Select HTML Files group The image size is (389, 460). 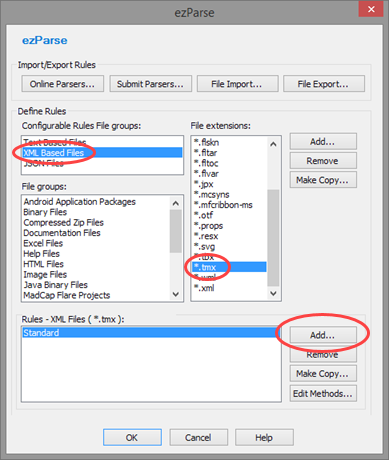click(96, 264)
